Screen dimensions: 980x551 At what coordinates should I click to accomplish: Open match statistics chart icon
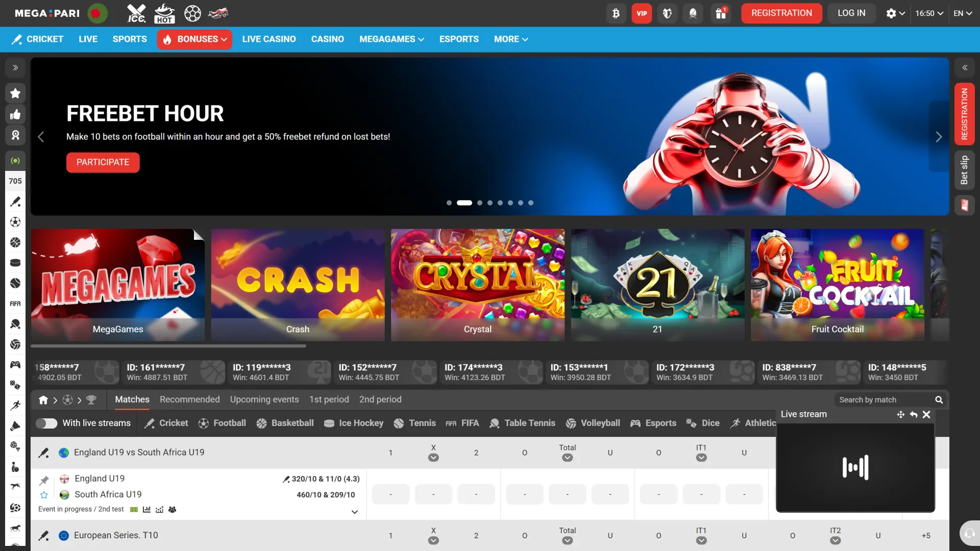146,510
